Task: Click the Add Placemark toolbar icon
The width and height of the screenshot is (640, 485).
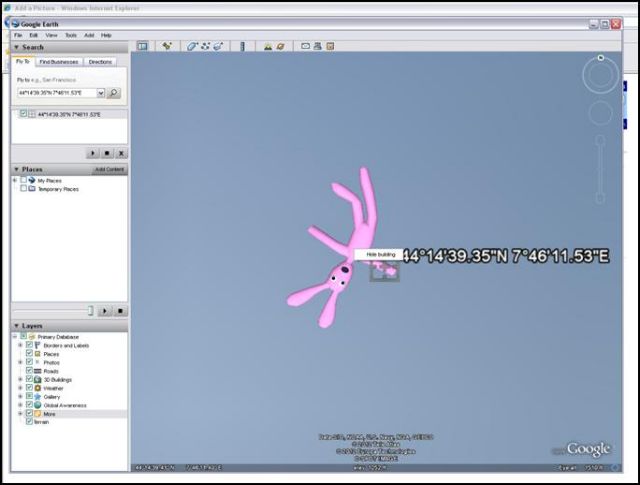Action: click(x=167, y=46)
